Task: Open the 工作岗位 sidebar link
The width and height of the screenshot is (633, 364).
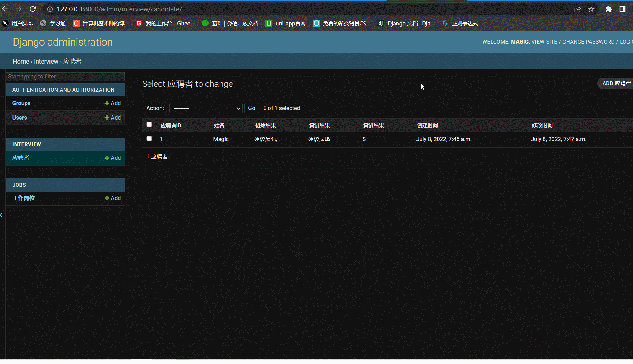Action: (x=24, y=198)
